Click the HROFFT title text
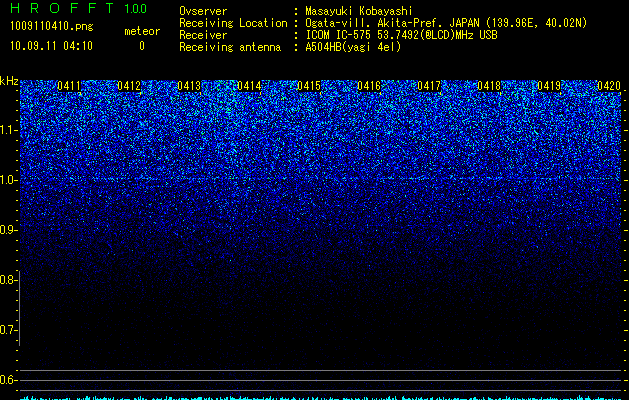 (x=61, y=8)
